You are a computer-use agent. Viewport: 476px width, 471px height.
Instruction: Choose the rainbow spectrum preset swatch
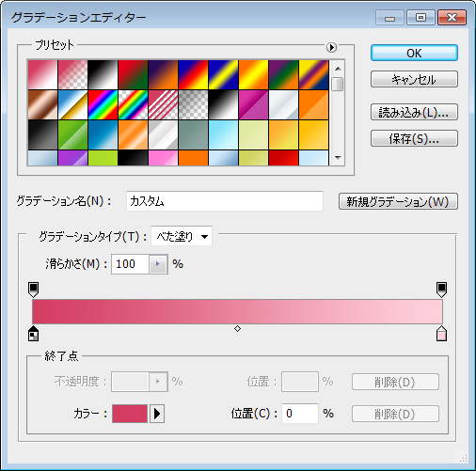coord(103,105)
